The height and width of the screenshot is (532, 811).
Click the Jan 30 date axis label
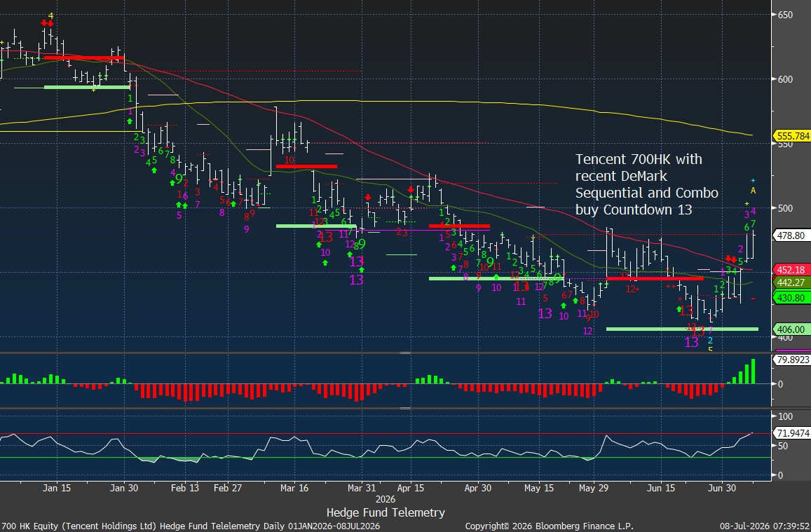pos(124,488)
